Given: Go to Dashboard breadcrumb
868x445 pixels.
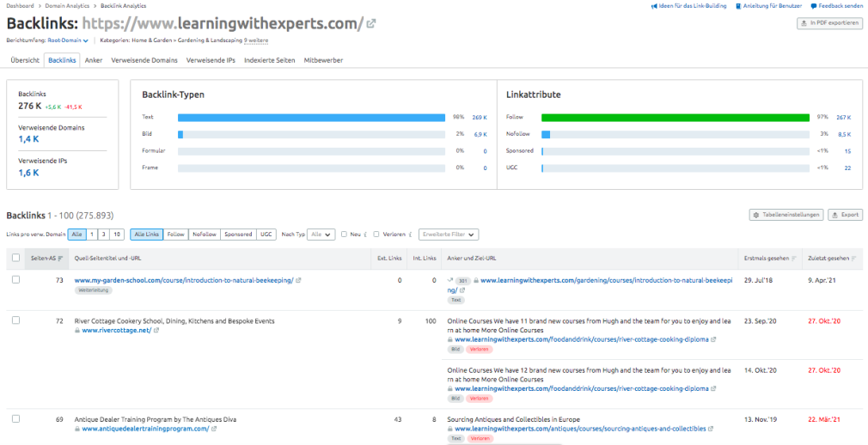Looking at the screenshot, I should click(x=20, y=5).
